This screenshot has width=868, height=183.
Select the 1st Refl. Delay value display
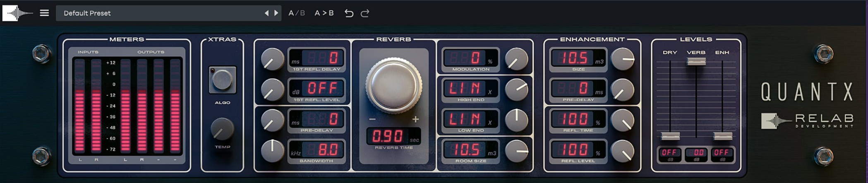click(317, 58)
